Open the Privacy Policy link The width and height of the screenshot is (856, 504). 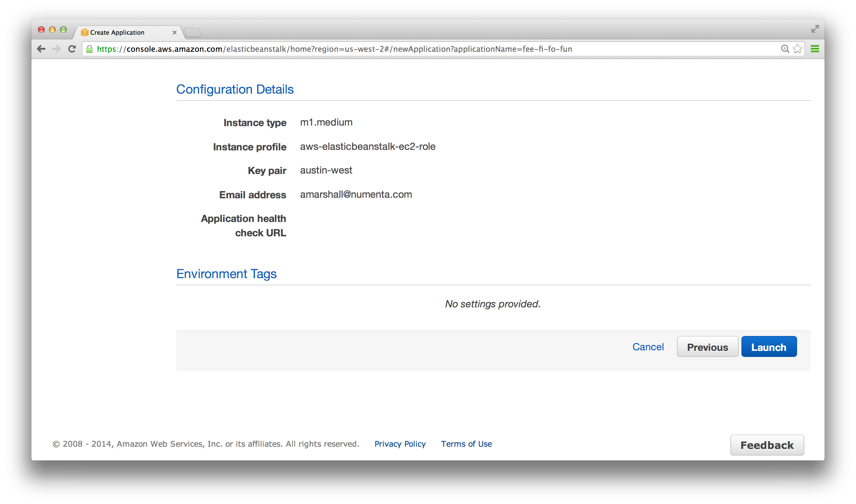400,444
